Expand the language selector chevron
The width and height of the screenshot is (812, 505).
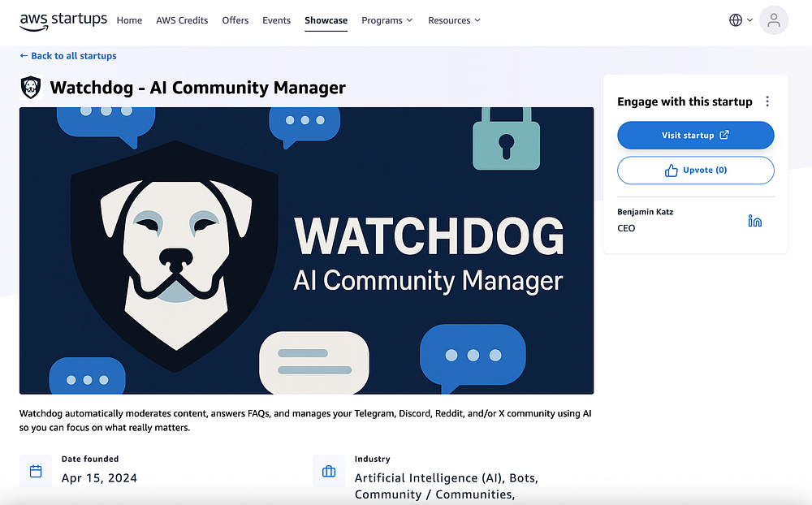749,20
